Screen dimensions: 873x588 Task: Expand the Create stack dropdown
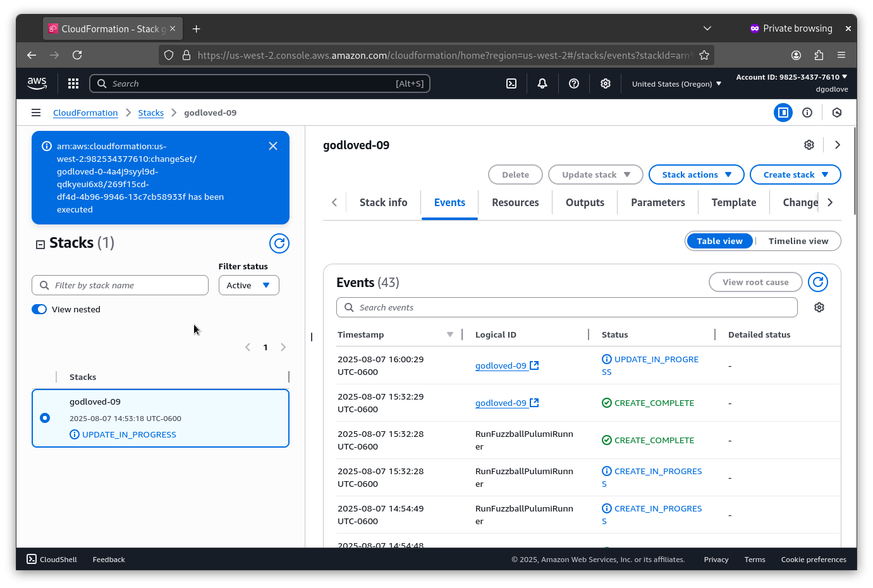point(795,175)
